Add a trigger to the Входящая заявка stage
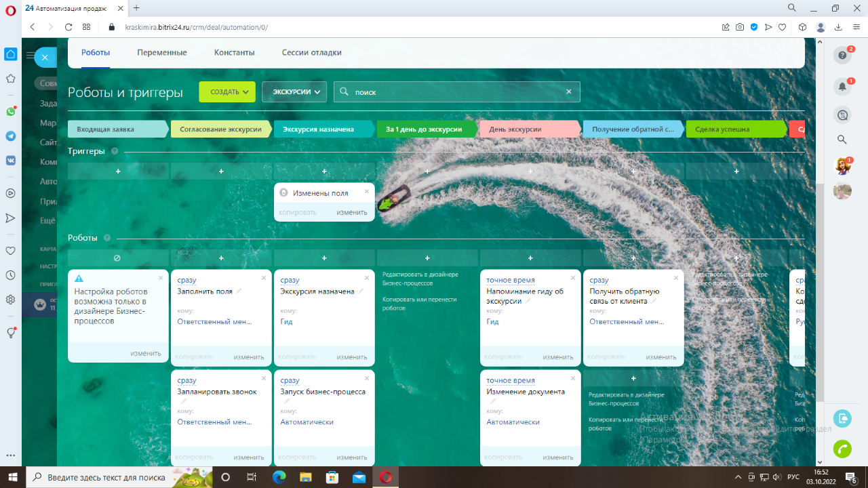Viewport: 868px width, 488px height. (x=118, y=171)
